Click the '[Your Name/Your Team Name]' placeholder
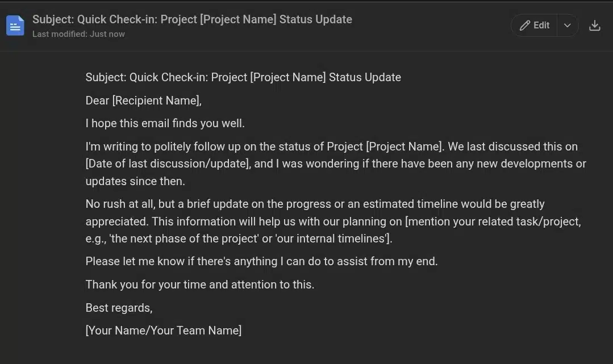This screenshot has width=613, height=364. pos(164,330)
